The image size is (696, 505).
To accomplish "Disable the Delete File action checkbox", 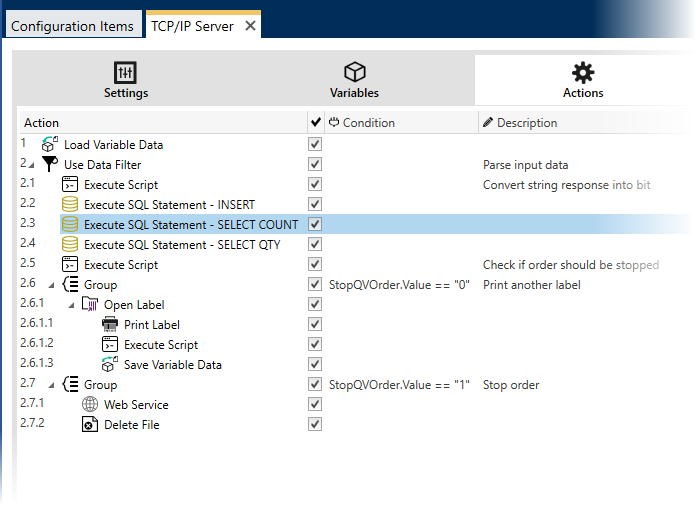I will [316, 425].
